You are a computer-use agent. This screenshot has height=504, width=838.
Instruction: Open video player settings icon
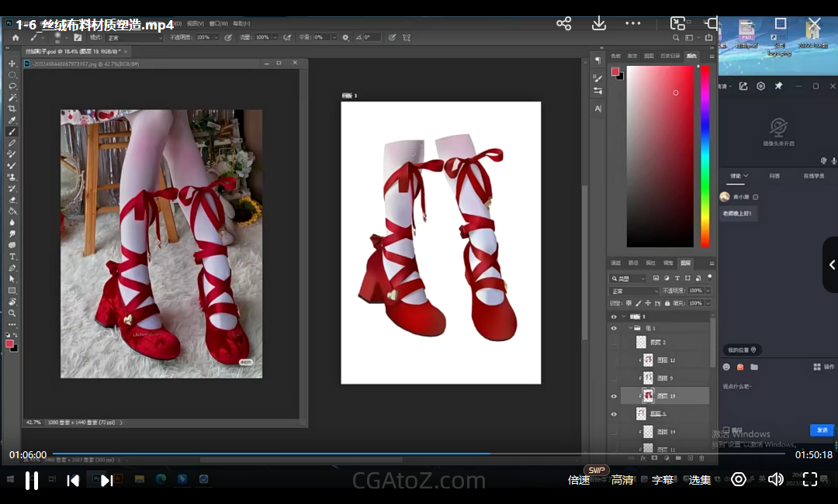point(739,479)
